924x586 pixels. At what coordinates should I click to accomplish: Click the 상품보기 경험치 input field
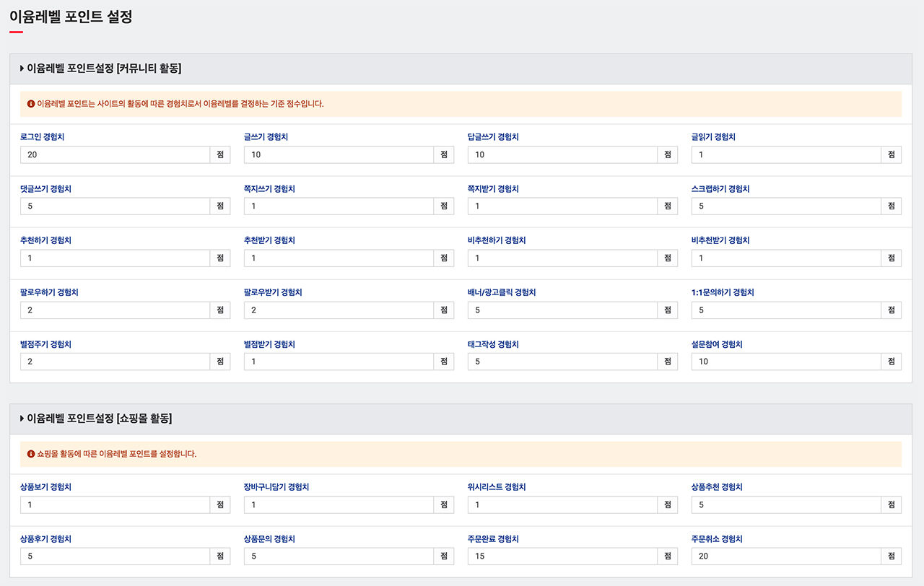tap(115, 504)
